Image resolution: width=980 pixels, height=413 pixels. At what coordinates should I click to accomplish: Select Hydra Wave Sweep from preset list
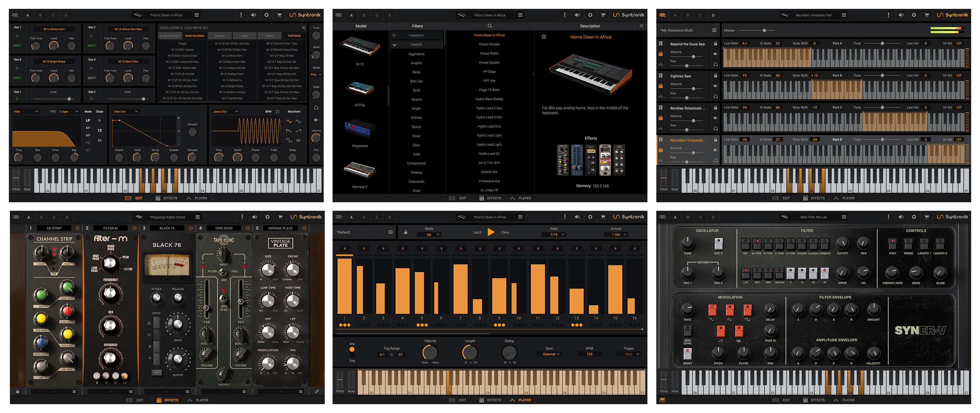click(489, 99)
